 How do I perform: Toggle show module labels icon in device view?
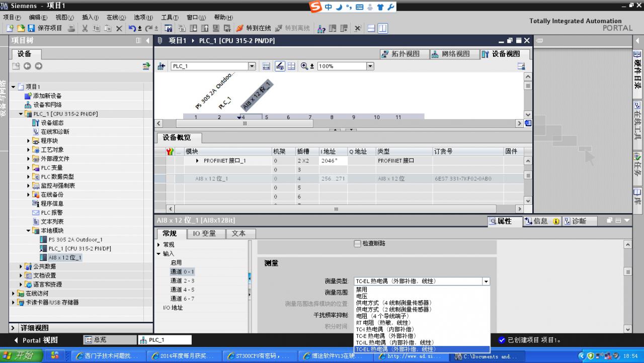pyautogui.click(x=280, y=66)
